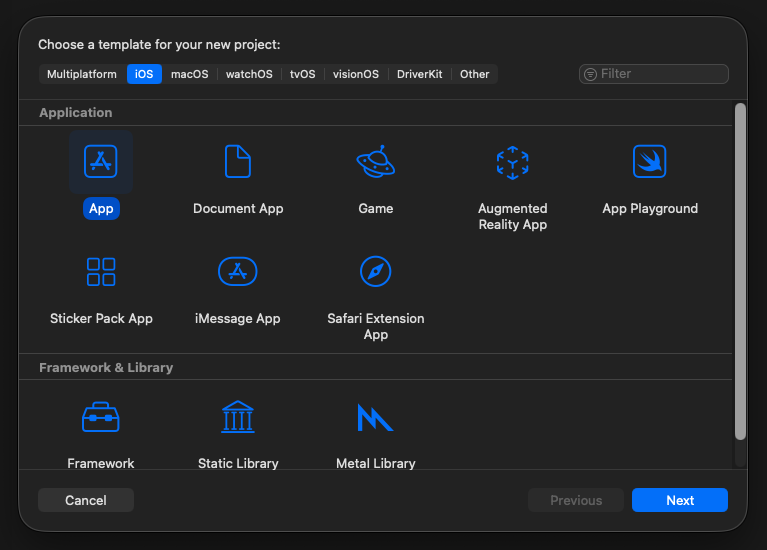Select the Game template icon

pos(375,161)
